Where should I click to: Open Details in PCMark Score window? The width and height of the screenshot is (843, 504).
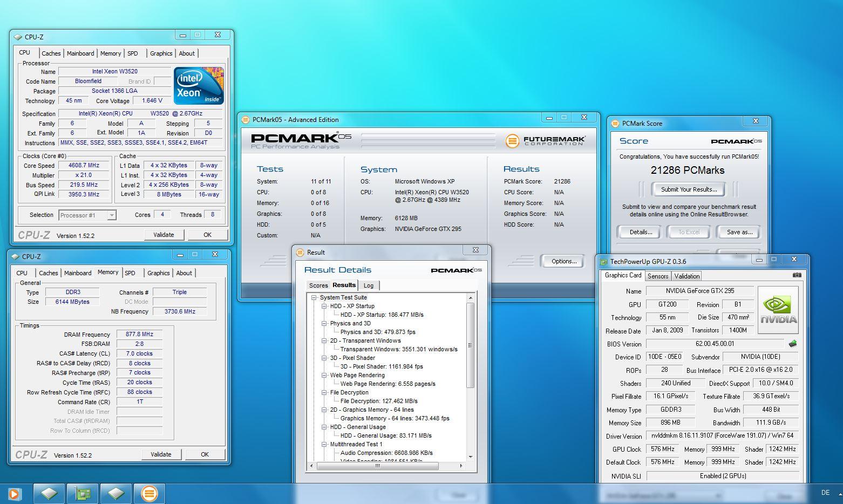[x=641, y=232]
